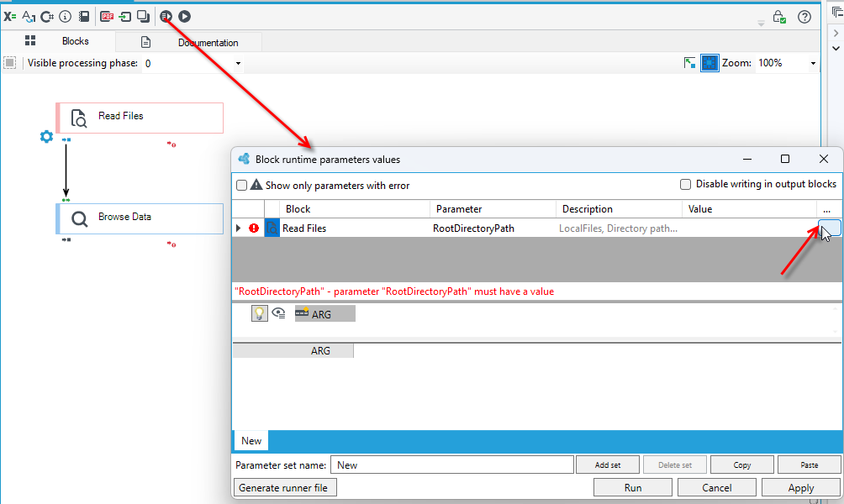
Task: Click the Run button
Action: 633,488
